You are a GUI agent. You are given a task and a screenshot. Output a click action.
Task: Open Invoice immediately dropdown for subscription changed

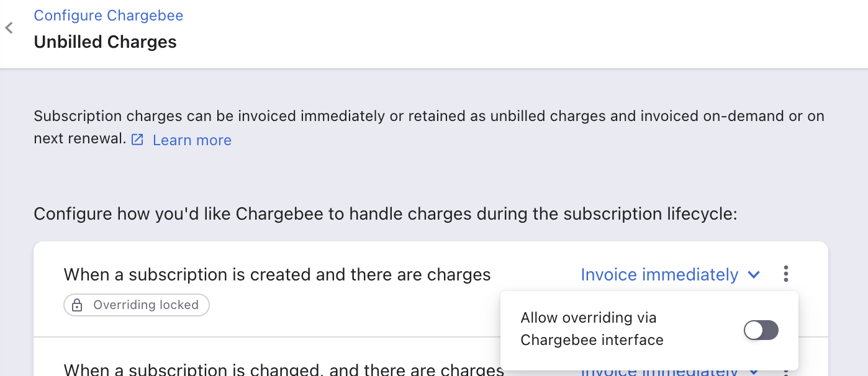[659, 371]
